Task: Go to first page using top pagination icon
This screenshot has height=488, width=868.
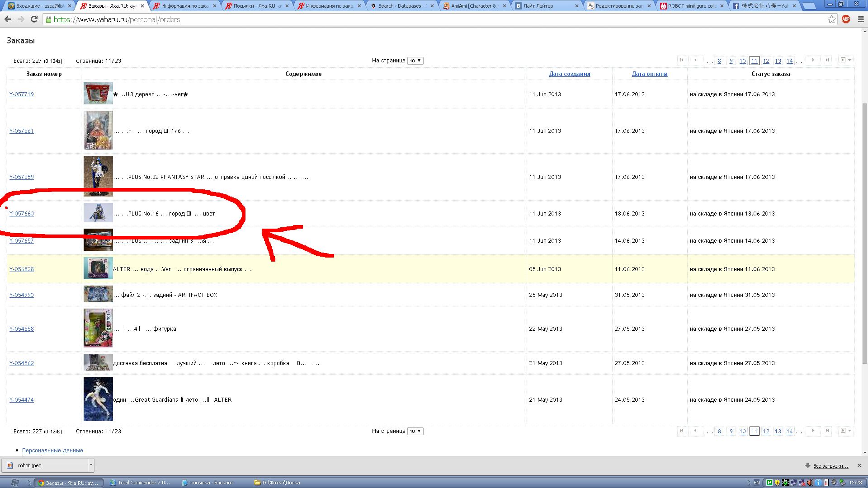Action: pyautogui.click(x=682, y=60)
